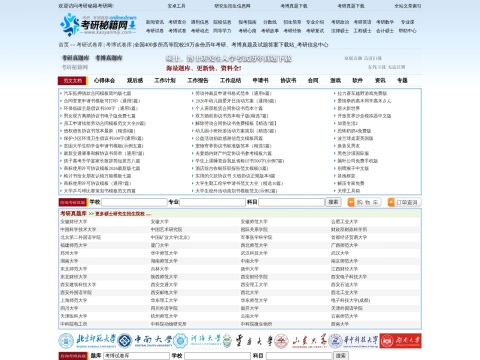Select the 协议书 tab
Viewport: 480px width, 360px height.
coord(288,80)
